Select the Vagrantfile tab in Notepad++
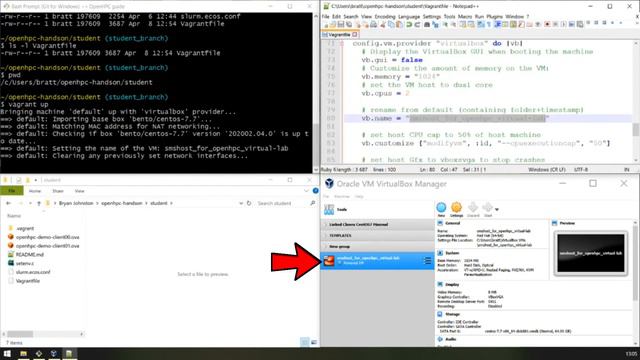The width and height of the screenshot is (640, 360). coord(339,35)
